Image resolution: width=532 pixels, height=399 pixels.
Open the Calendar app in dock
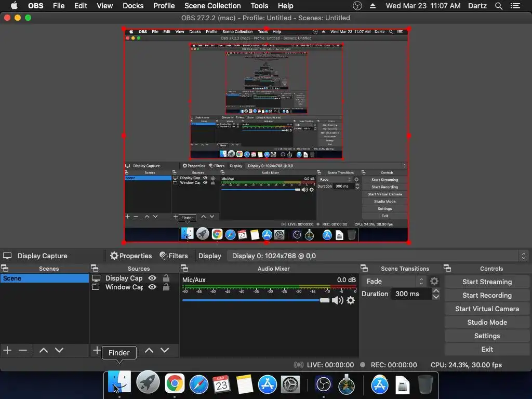point(221,384)
